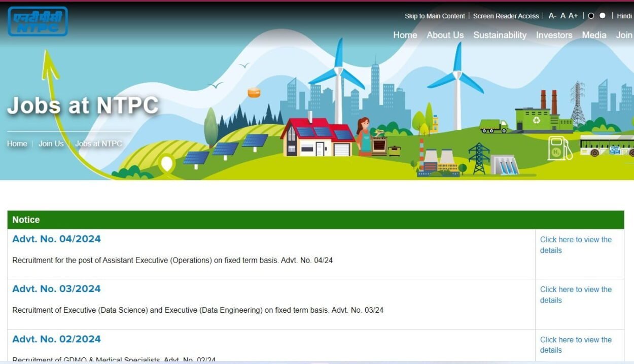
Task: Open the About Us menu
Action: click(445, 35)
